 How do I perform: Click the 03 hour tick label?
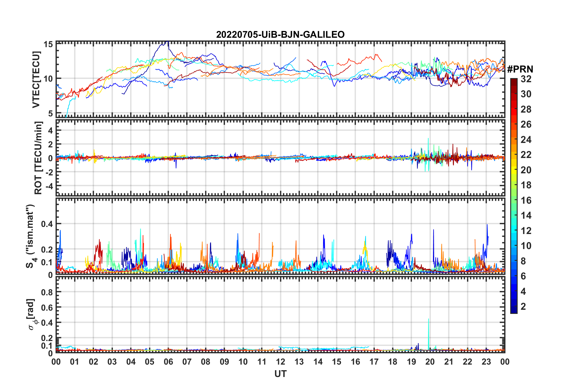click(x=112, y=362)
